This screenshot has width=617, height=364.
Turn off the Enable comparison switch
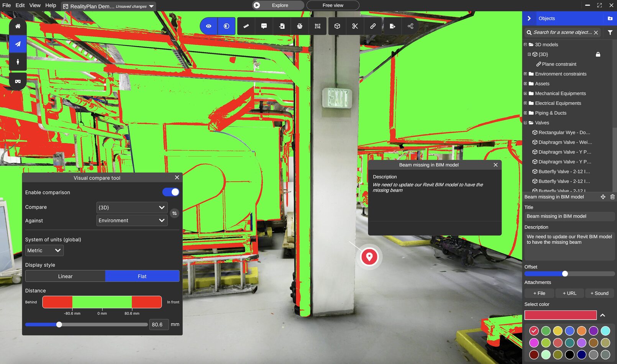point(171,192)
